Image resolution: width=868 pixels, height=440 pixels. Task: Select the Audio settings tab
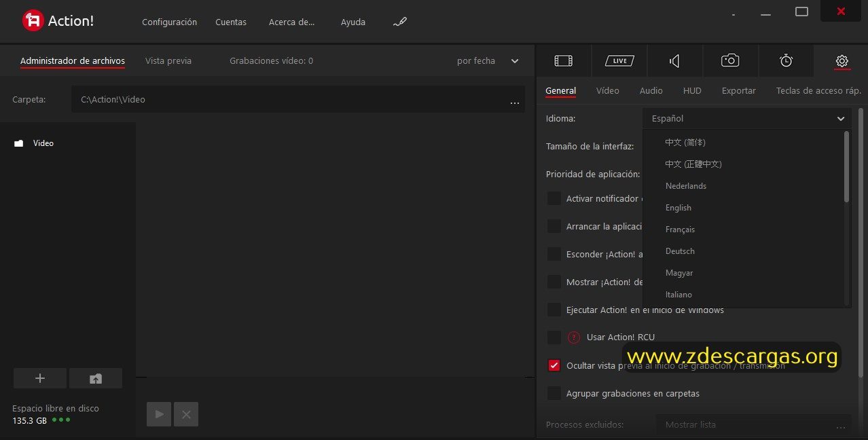pyautogui.click(x=651, y=91)
